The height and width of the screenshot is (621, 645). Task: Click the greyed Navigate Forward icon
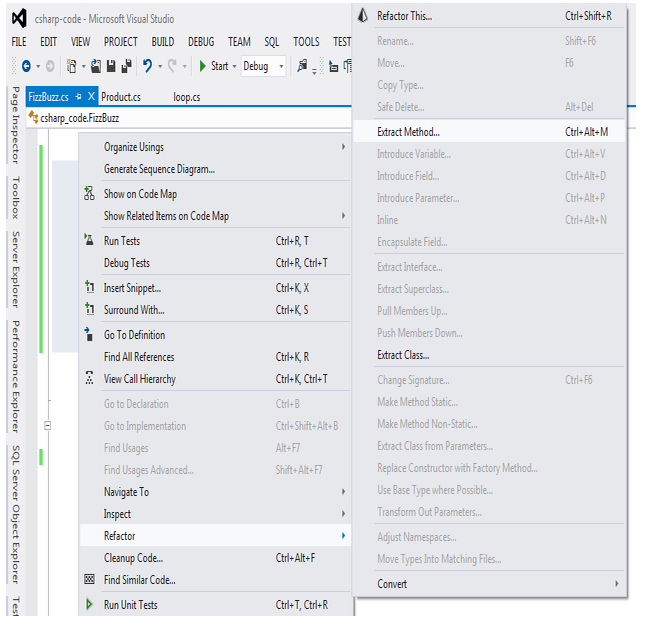50,66
